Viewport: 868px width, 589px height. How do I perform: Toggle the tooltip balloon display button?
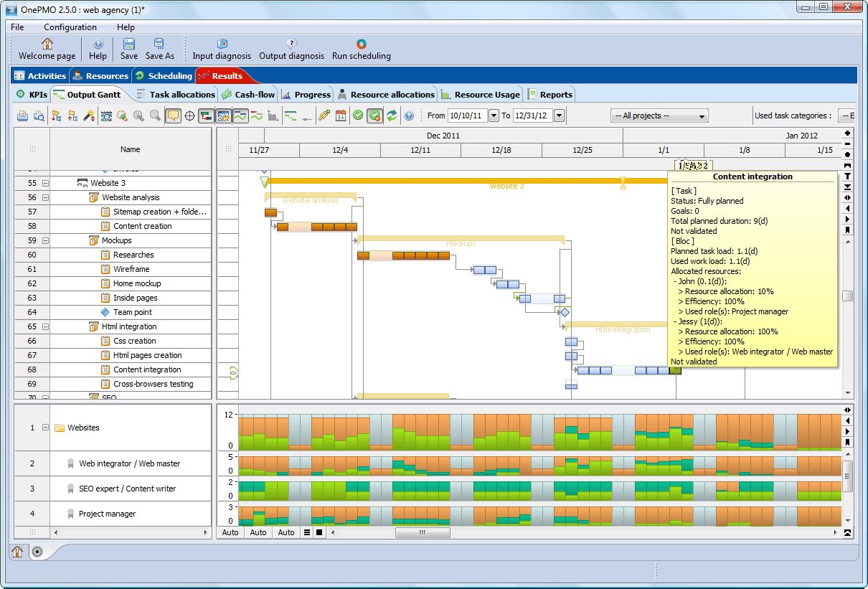point(173,115)
